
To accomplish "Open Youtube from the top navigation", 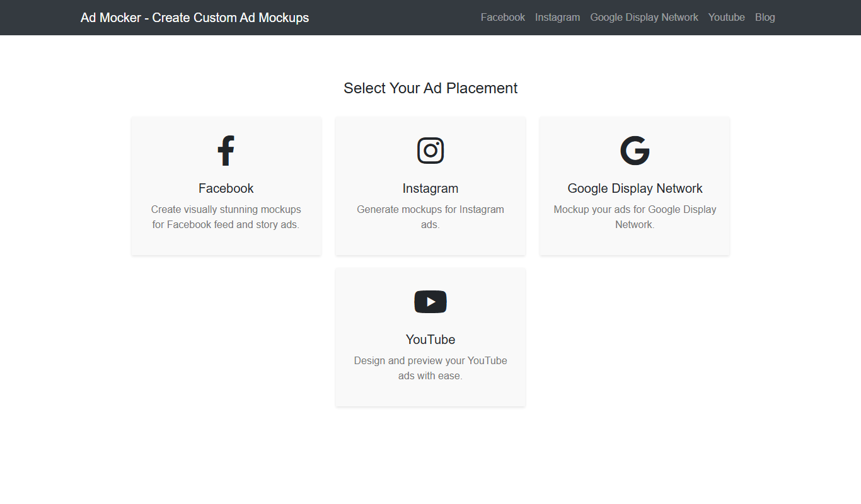I will 727,18.
